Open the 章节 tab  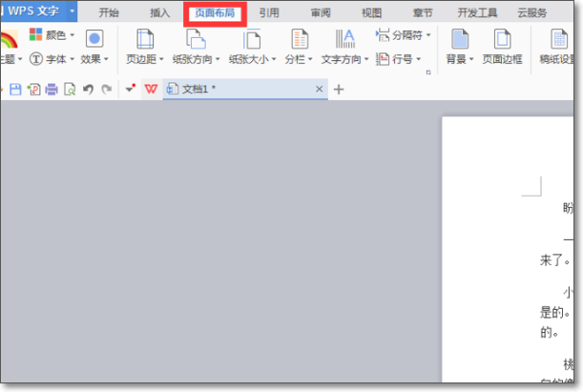[423, 13]
